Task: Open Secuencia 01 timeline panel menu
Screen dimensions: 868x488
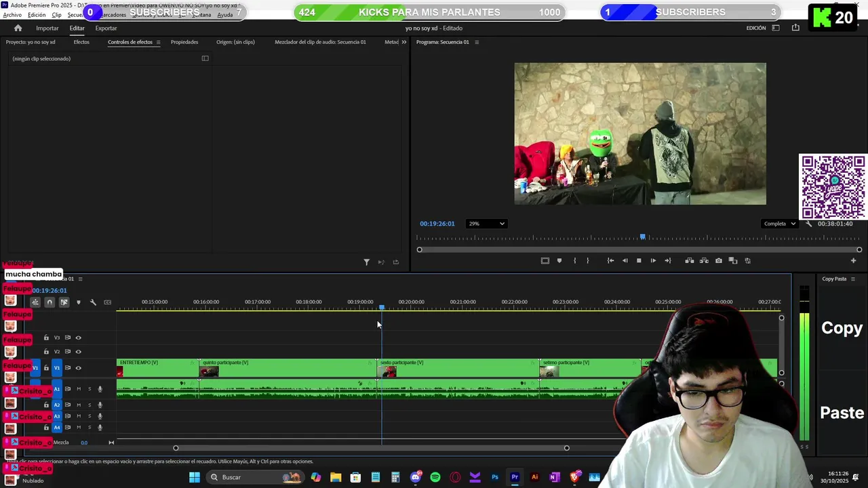Action: pos(80,279)
